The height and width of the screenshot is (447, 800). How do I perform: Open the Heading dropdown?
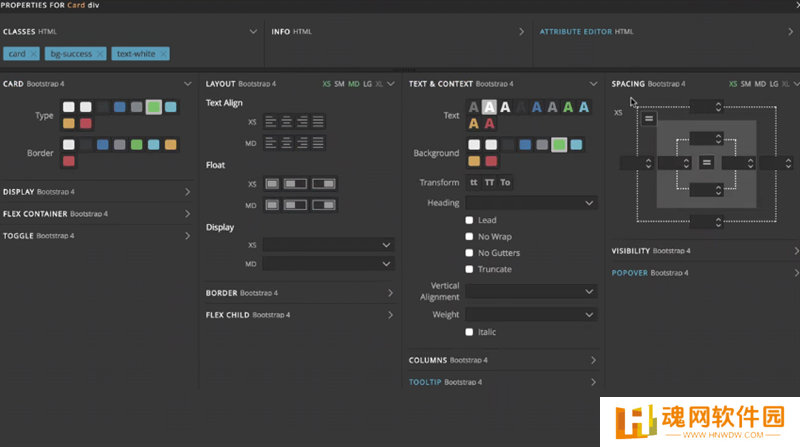[x=531, y=203]
